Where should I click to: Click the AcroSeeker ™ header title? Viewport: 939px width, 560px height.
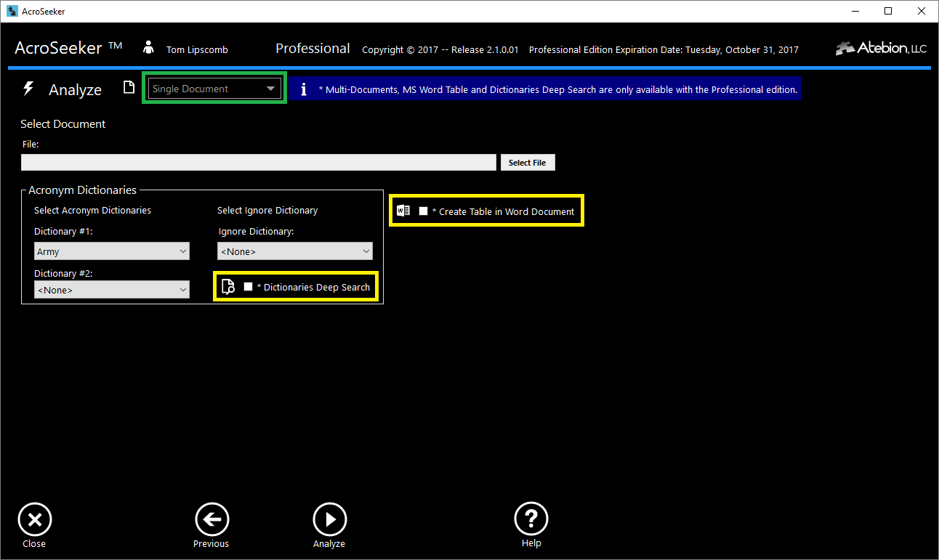68,48
